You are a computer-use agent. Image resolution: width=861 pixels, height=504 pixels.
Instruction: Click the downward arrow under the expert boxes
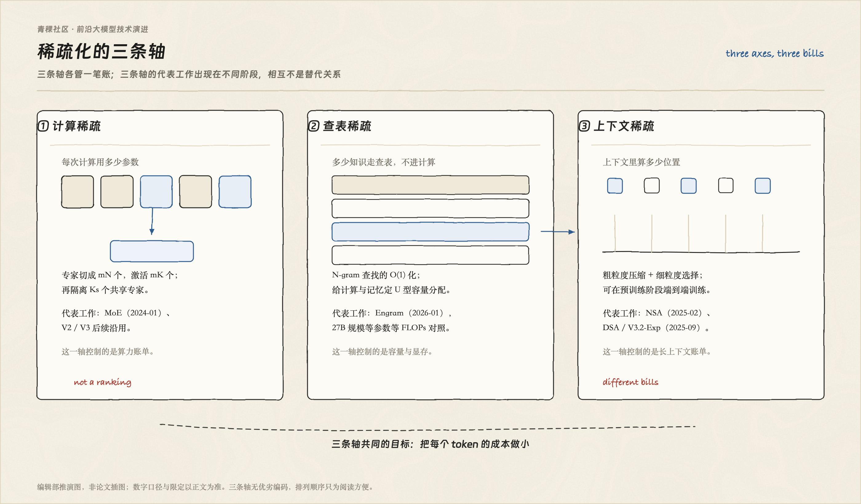coord(152,221)
